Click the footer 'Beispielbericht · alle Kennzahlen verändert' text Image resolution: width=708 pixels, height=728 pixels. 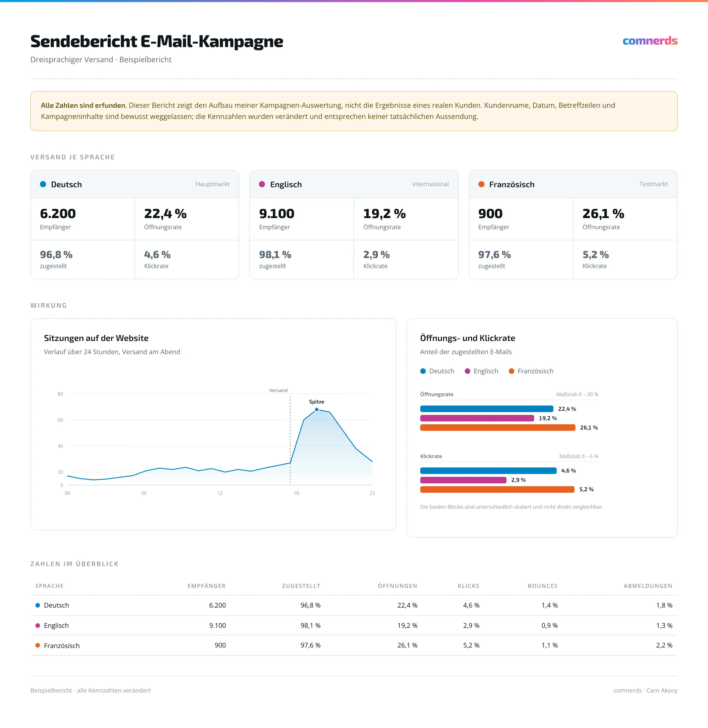[x=90, y=691]
